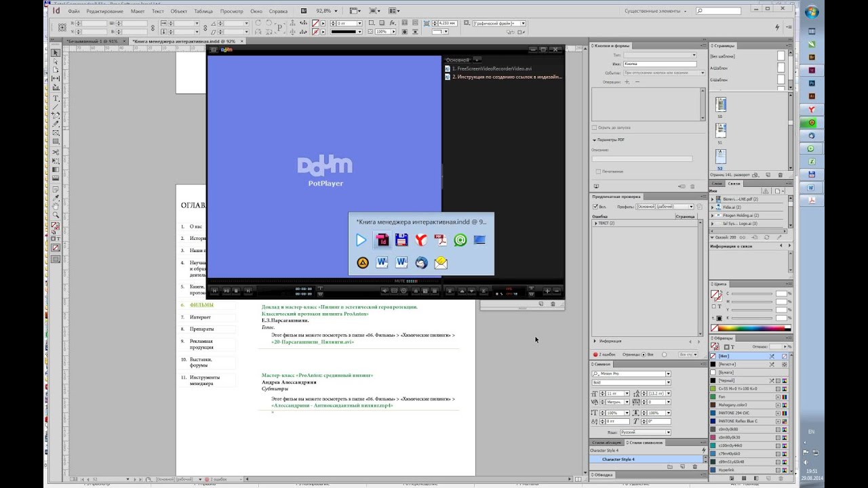Open the Редактирование menu
Image resolution: width=868 pixels, height=488 pixels.
[x=104, y=12]
